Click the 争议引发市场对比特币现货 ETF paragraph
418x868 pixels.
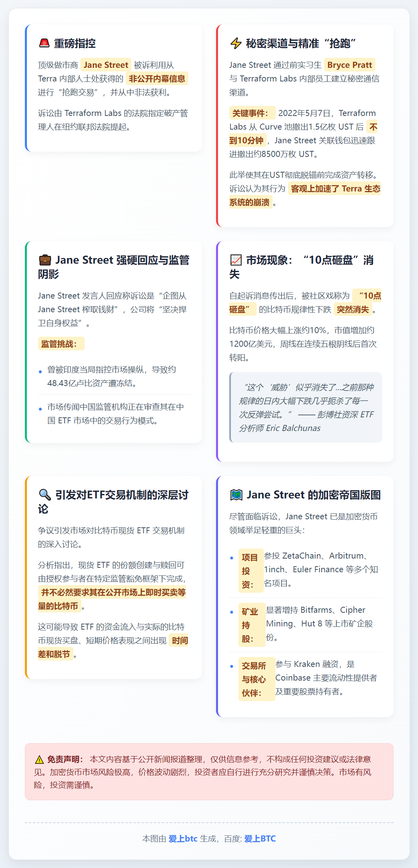(114, 537)
